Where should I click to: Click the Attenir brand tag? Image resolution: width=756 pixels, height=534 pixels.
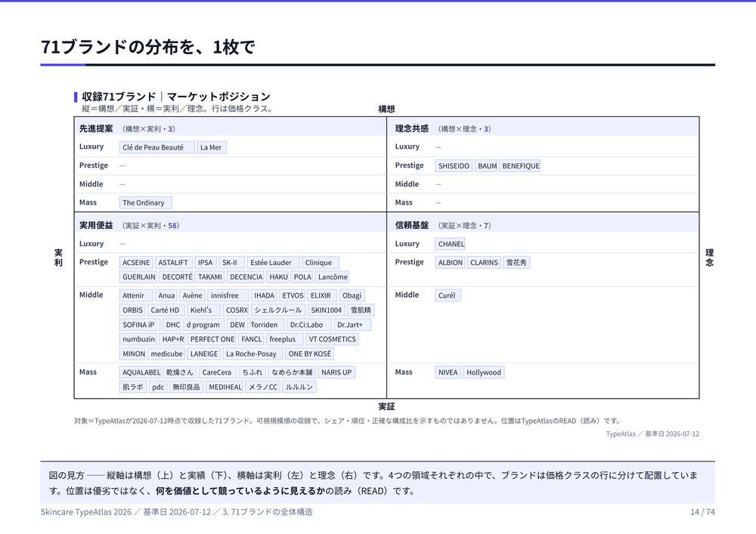[x=135, y=295]
